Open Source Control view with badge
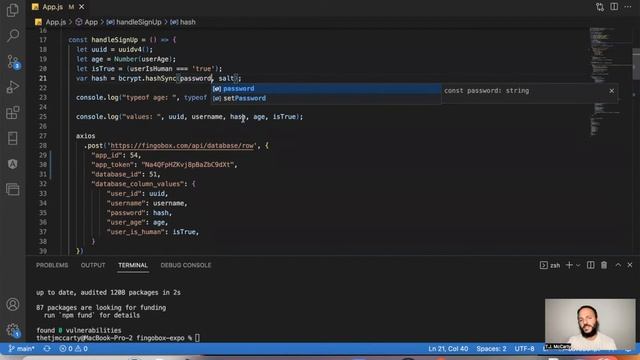The height and width of the screenshot is (360, 640). tap(13, 62)
